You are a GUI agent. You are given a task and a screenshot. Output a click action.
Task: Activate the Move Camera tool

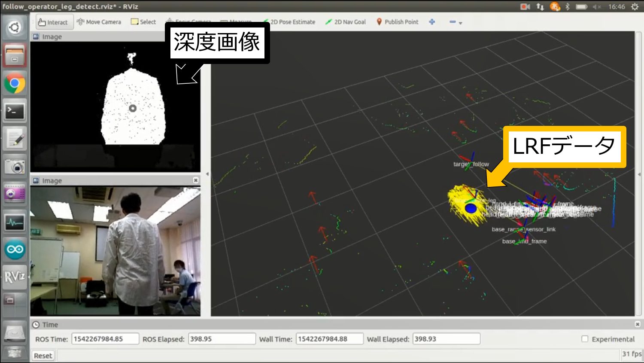coord(99,22)
